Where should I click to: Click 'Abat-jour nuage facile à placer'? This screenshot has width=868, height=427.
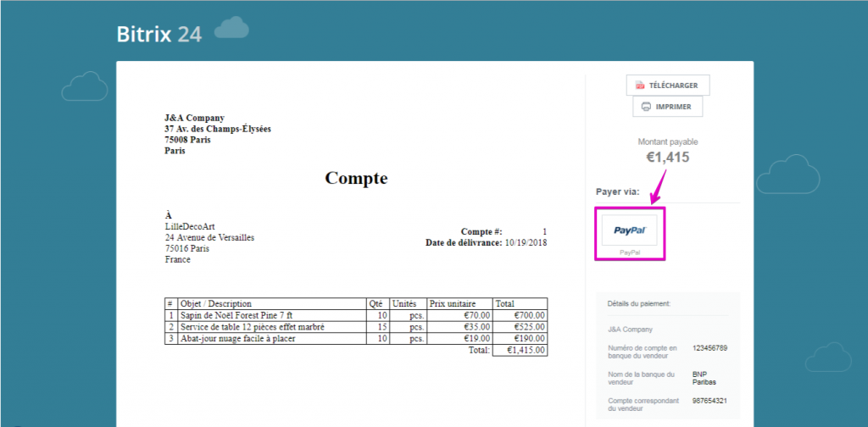click(x=237, y=339)
